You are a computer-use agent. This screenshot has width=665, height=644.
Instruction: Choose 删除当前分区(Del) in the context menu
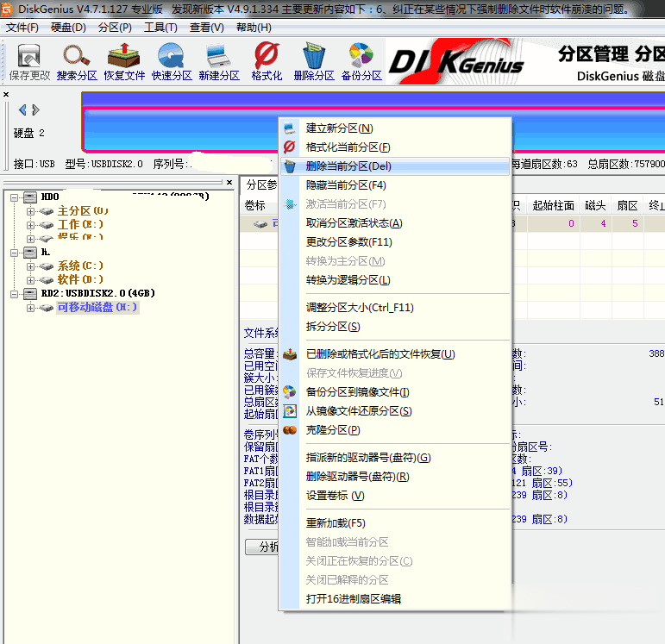click(x=395, y=166)
